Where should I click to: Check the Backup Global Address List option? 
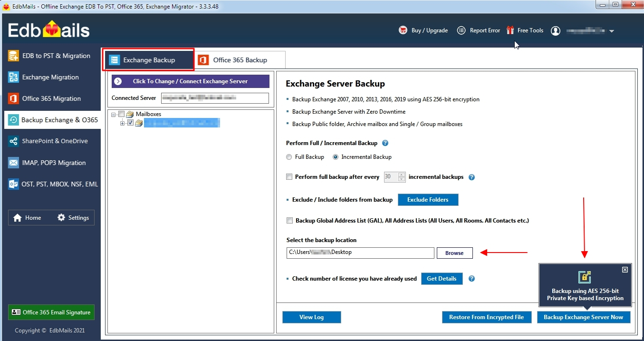[x=289, y=220]
